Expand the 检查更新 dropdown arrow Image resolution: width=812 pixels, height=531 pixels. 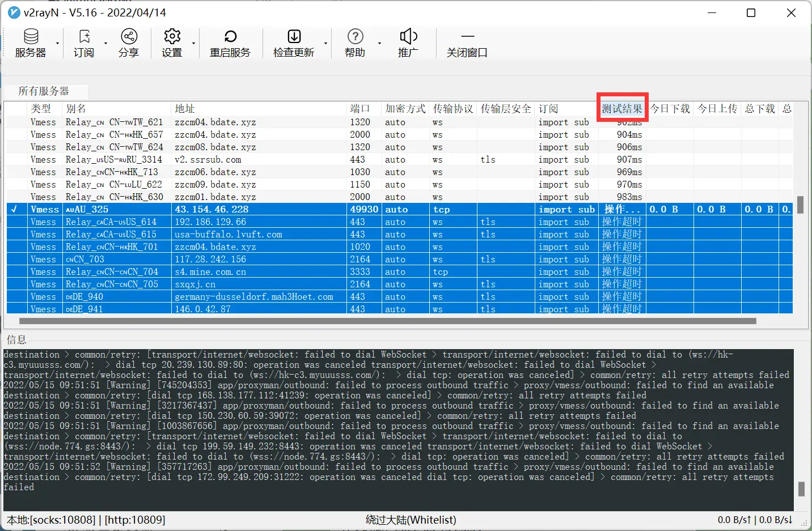pos(325,44)
